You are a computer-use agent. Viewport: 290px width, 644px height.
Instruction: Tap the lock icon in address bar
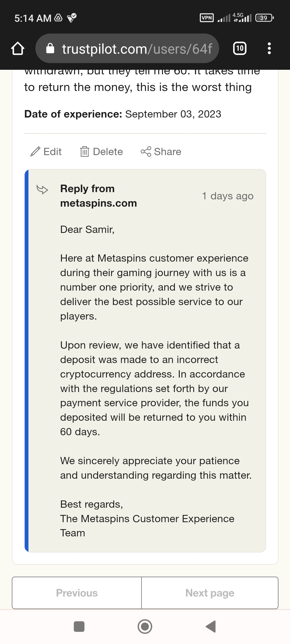pyautogui.click(x=50, y=49)
